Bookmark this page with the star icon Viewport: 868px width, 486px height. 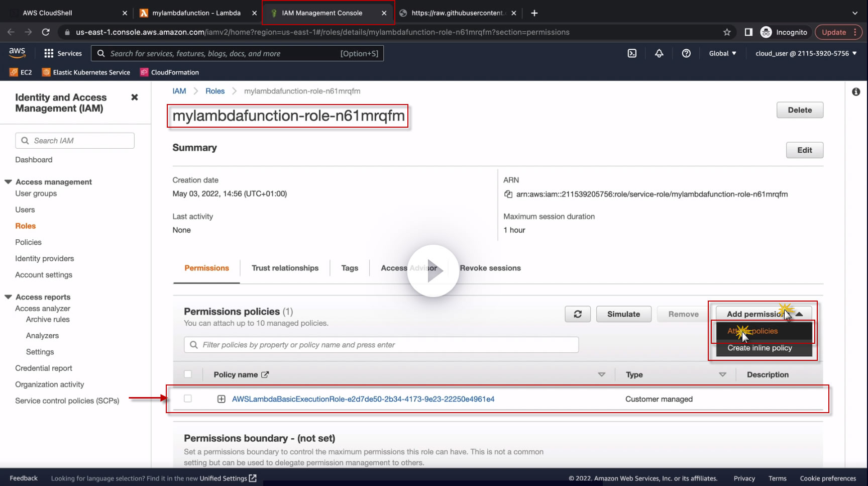727,32
